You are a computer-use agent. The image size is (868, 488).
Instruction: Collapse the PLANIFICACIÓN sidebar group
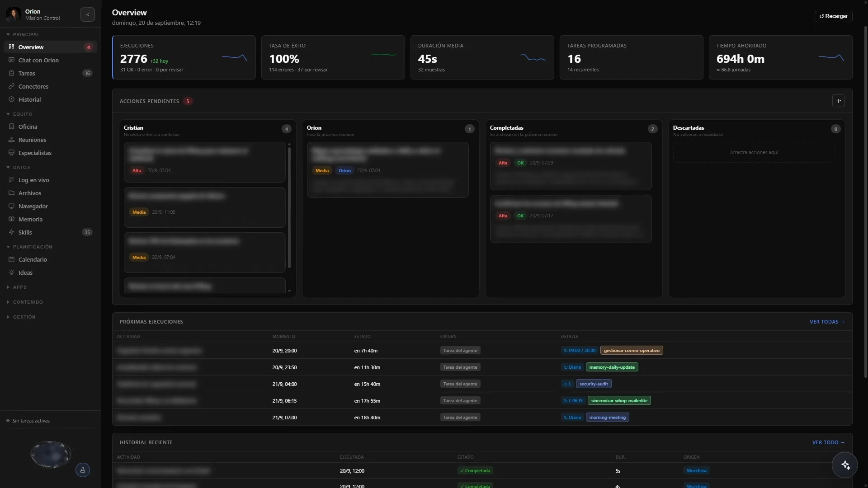coord(29,247)
